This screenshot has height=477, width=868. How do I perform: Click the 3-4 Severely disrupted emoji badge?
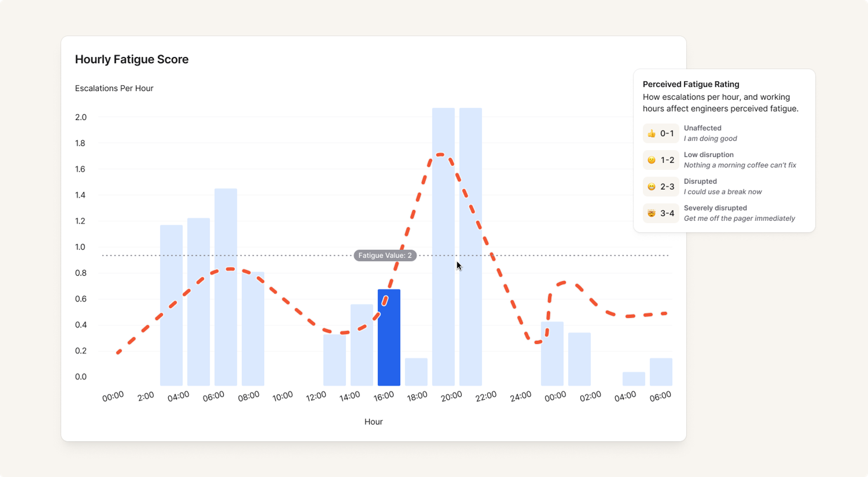point(661,213)
